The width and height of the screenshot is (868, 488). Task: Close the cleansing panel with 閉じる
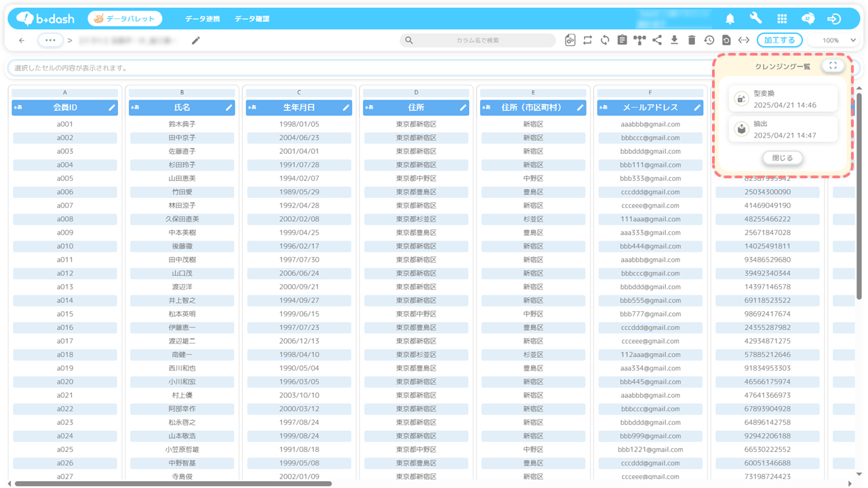(x=783, y=158)
